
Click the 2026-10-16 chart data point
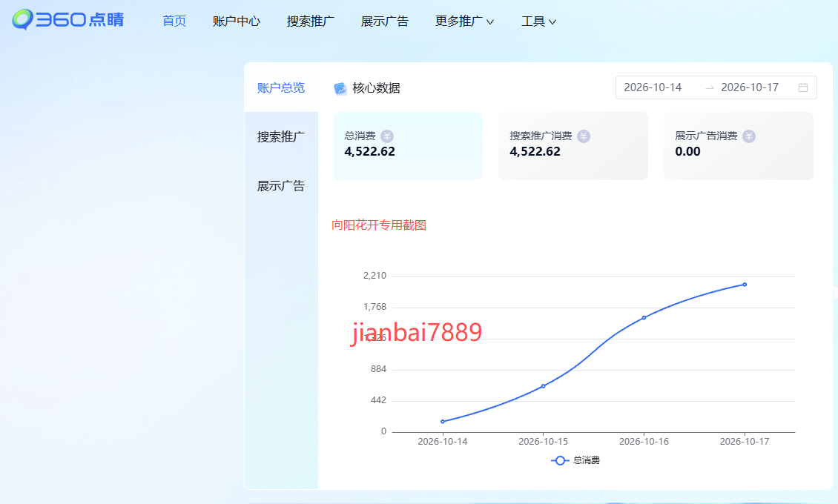644,318
